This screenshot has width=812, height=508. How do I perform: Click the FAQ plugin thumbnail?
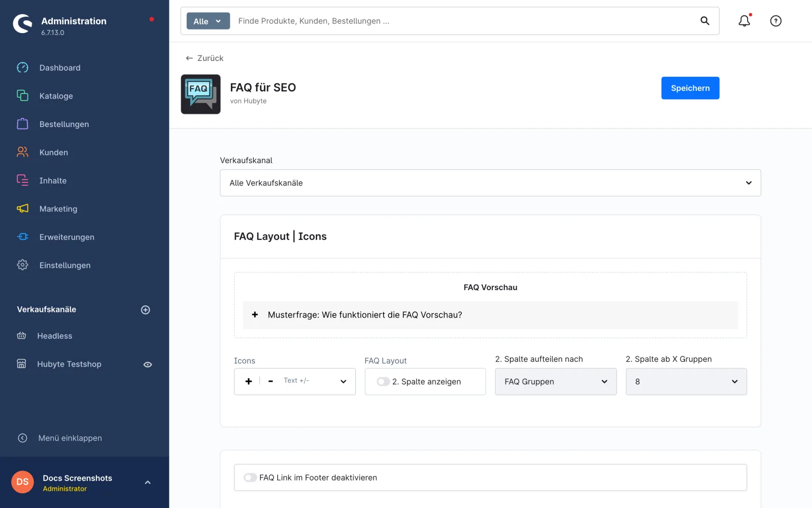click(x=200, y=94)
